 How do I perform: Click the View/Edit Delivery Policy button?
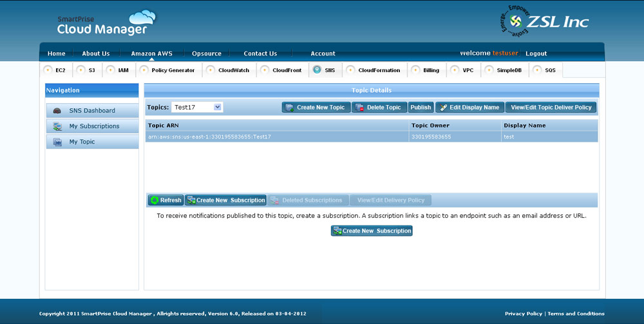(391, 200)
